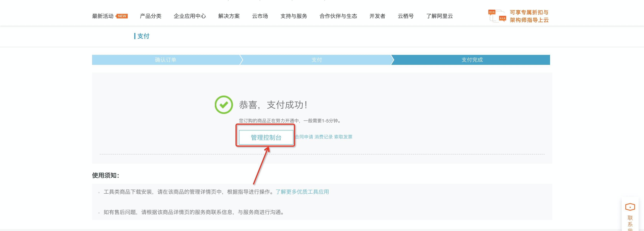Select the 支付完成 progress step
Screen dimensions: 644x231
472,60
